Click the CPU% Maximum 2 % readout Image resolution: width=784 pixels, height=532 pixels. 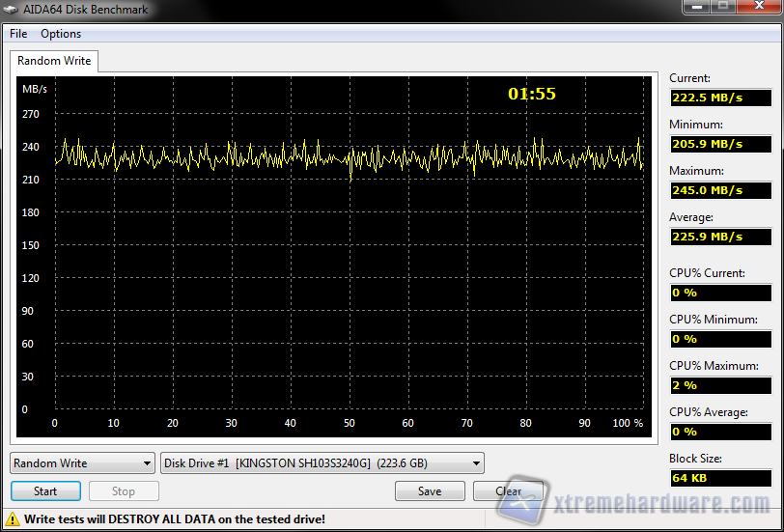[719, 385]
